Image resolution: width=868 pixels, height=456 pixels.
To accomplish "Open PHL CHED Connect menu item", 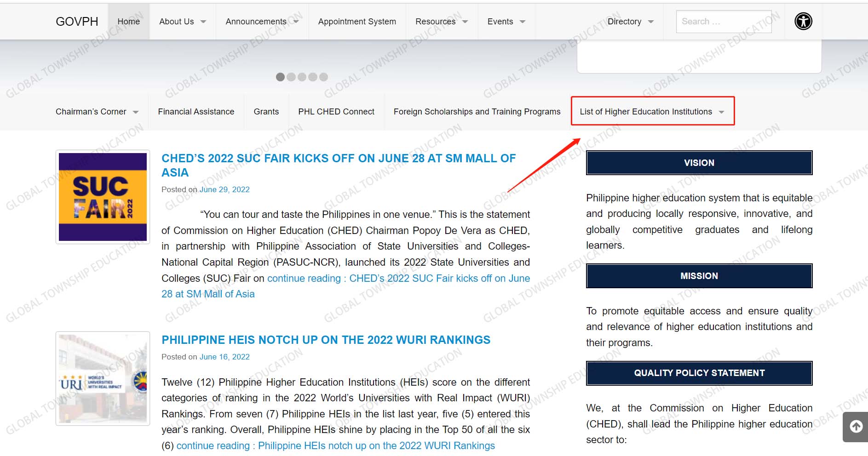I will (x=336, y=112).
